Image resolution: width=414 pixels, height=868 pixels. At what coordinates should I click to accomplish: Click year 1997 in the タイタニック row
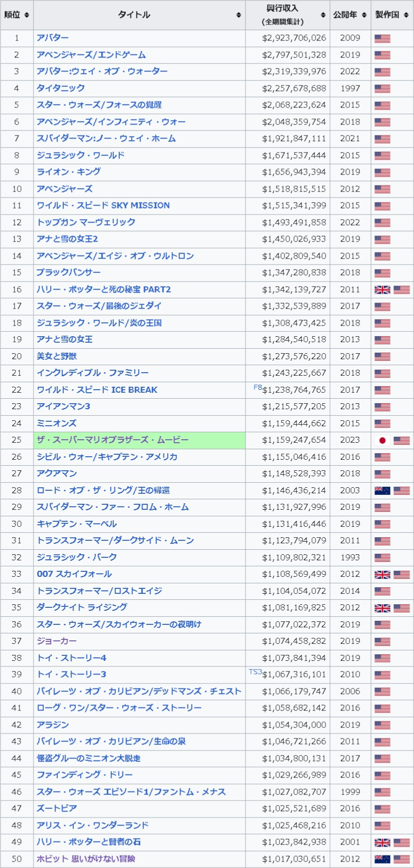350,88
